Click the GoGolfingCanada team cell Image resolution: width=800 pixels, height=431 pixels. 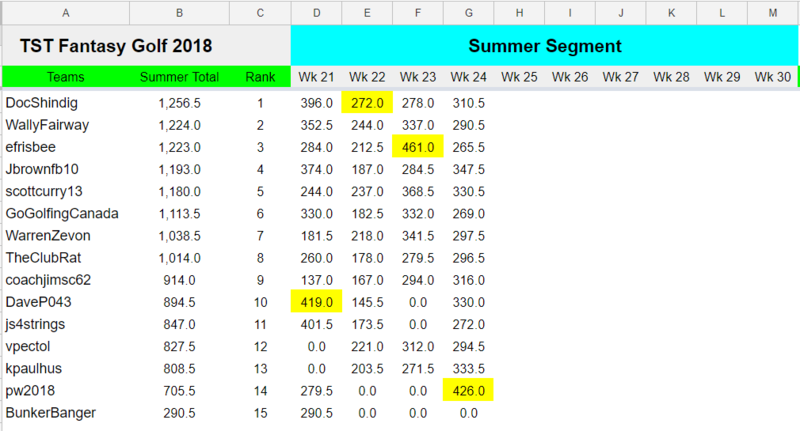[65, 213]
